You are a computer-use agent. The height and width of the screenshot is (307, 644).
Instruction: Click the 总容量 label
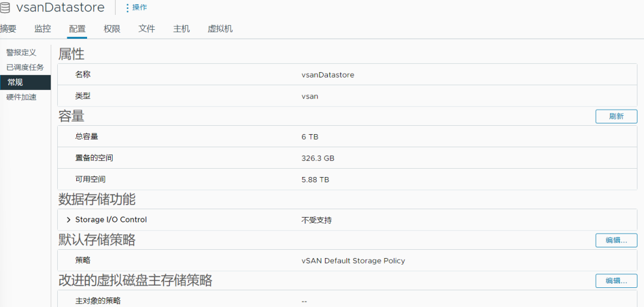[x=86, y=137]
